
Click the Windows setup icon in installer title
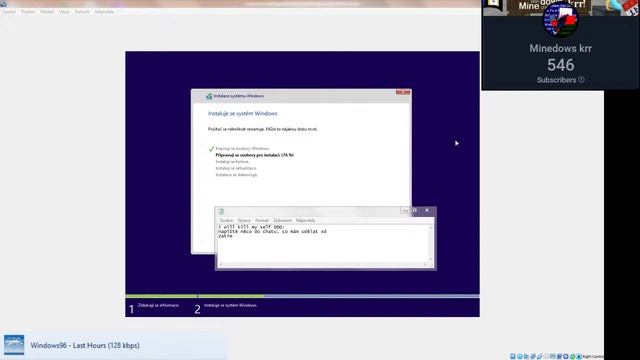click(x=209, y=96)
